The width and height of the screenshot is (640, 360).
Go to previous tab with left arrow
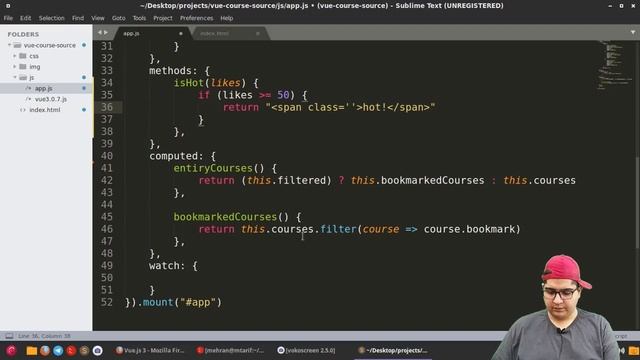pos(99,32)
